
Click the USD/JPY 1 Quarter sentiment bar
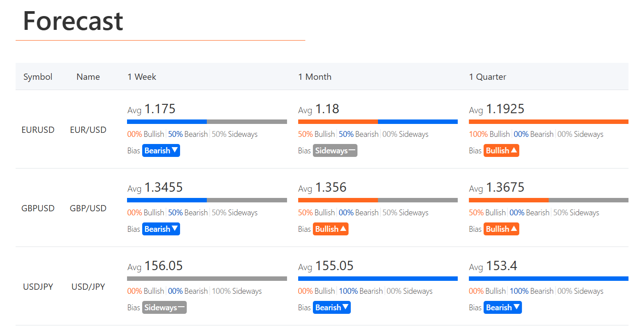click(x=549, y=279)
